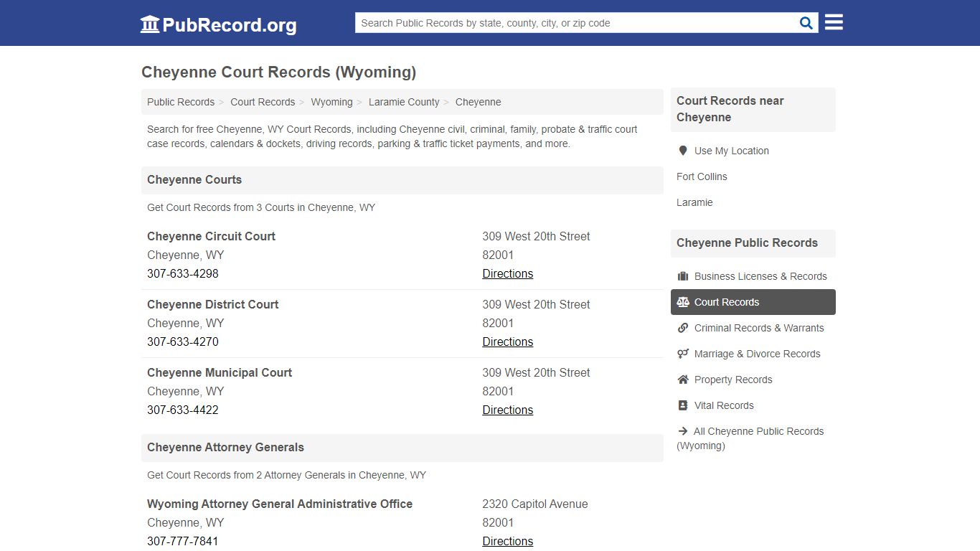
Task: Click the arrow icon for All Cheyenne Public Records
Action: tap(682, 431)
